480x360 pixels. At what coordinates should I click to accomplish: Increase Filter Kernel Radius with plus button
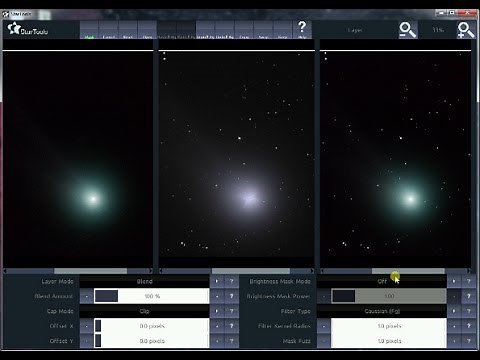click(454, 326)
